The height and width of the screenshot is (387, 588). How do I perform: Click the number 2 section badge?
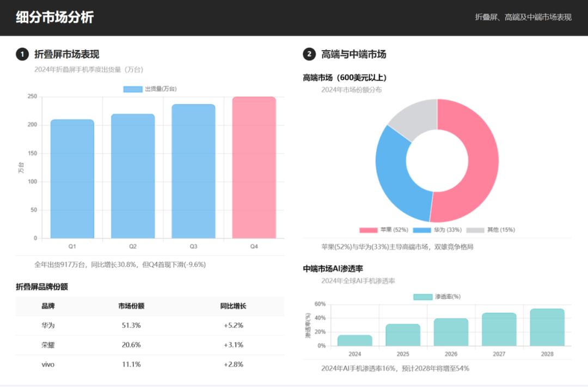[x=309, y=54]
